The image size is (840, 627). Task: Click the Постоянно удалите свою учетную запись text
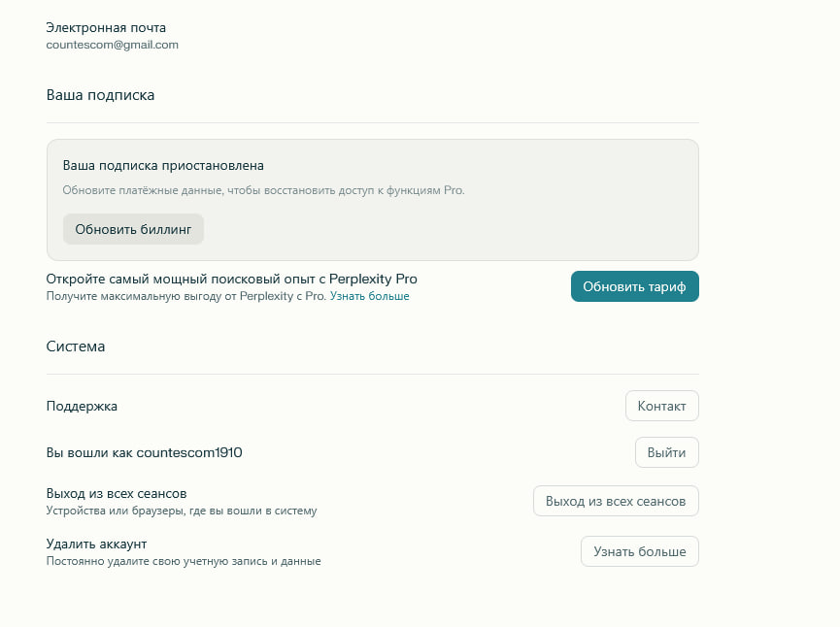click(183, 561)
